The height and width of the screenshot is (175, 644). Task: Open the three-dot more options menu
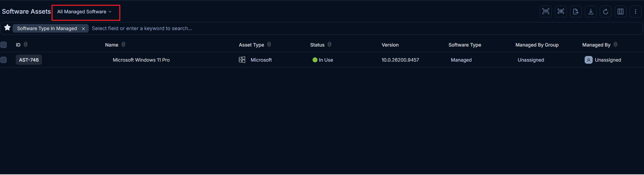[x=635, y=12]
